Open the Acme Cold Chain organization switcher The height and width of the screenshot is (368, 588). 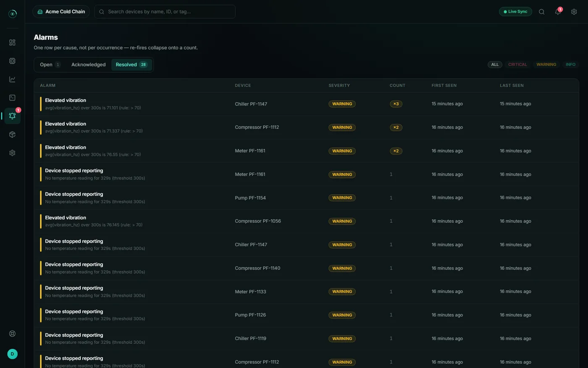pos(61,12)
